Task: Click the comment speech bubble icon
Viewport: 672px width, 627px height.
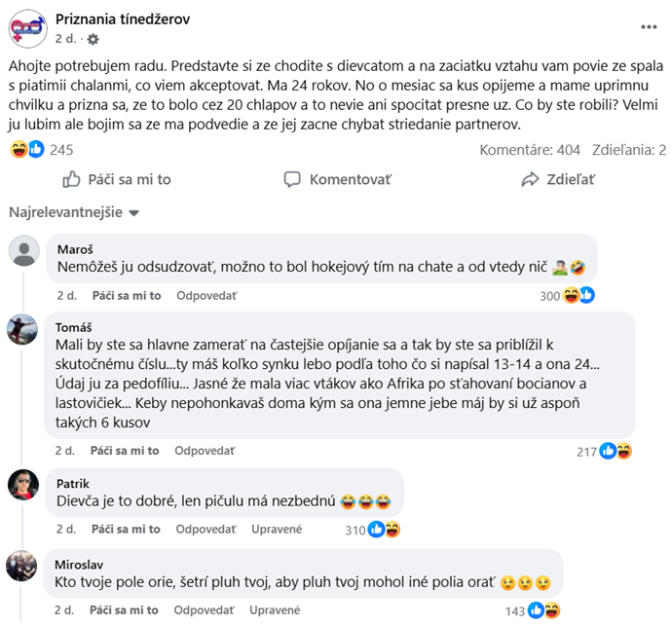Action: 292,179
